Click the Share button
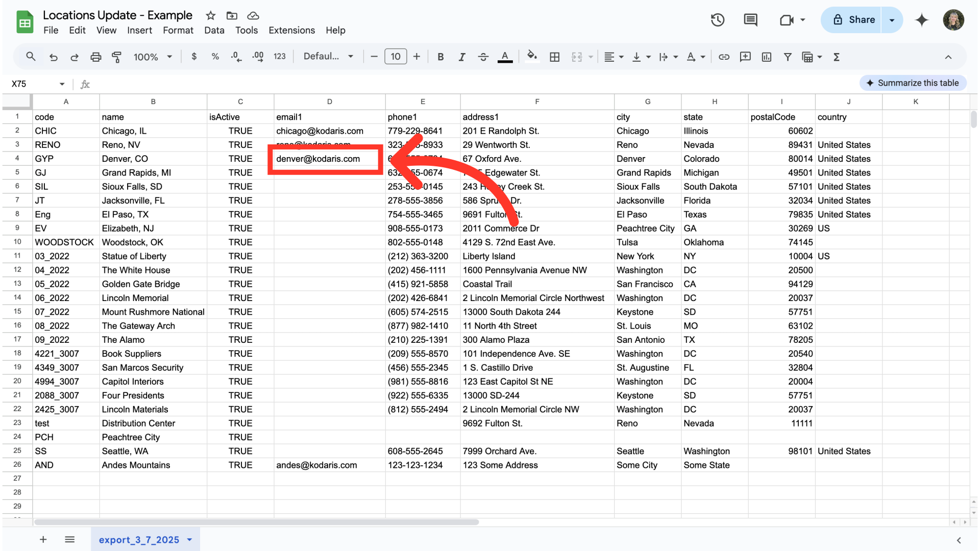The height and width of the screenshot is (551, 980). click(854, 20)
